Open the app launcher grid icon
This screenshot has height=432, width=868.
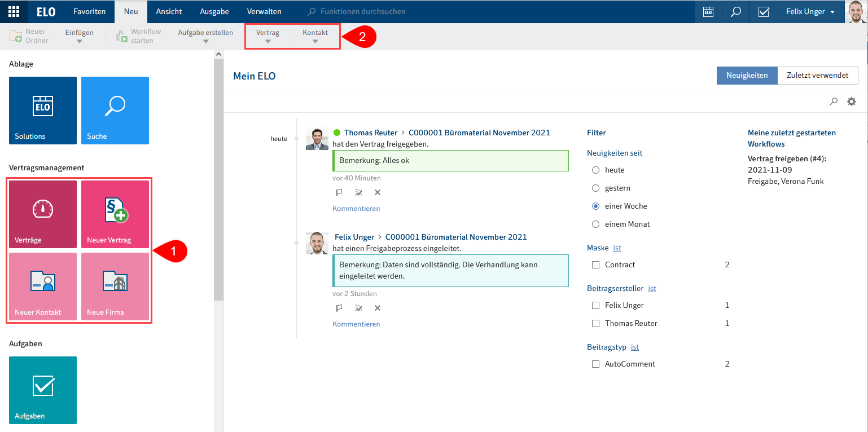pyautogui.click(x=14, y=11)
